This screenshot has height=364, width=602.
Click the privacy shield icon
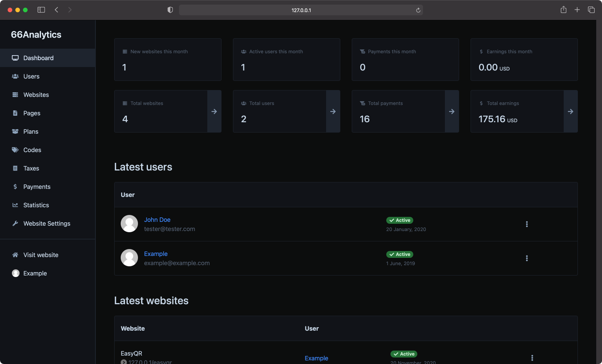(170, 10)
